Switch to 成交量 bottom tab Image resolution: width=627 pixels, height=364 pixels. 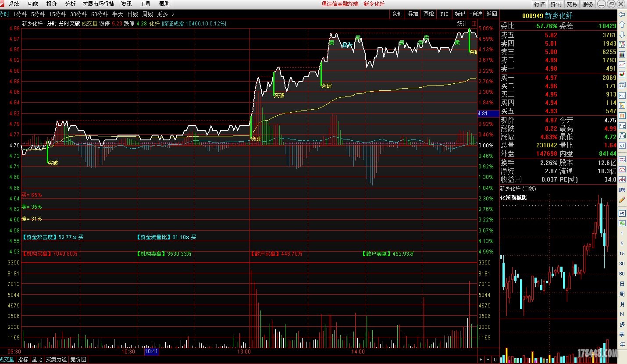tap(7, 360)
